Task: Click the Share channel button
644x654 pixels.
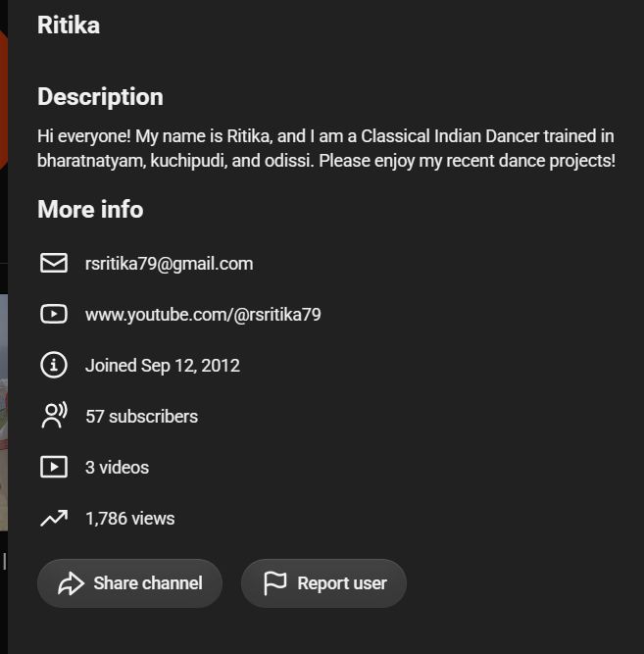Action: [x=129, y=583]
